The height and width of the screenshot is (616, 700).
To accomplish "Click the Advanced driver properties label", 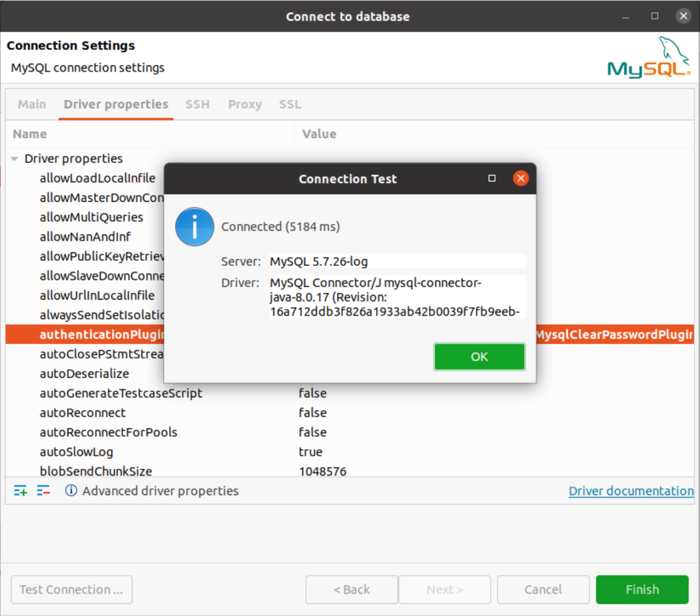I will [x=160, y=491].
